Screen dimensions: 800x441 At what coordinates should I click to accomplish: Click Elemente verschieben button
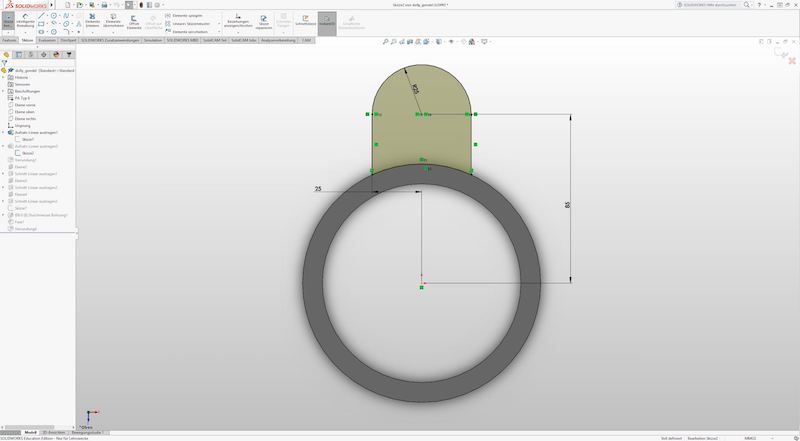186,32
